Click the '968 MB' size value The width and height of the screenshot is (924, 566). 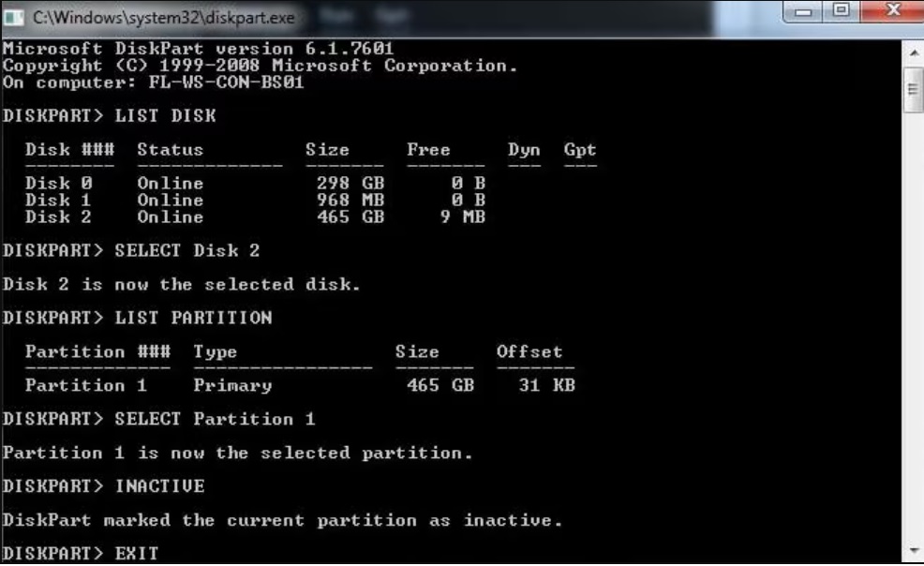tap(350, 201)
